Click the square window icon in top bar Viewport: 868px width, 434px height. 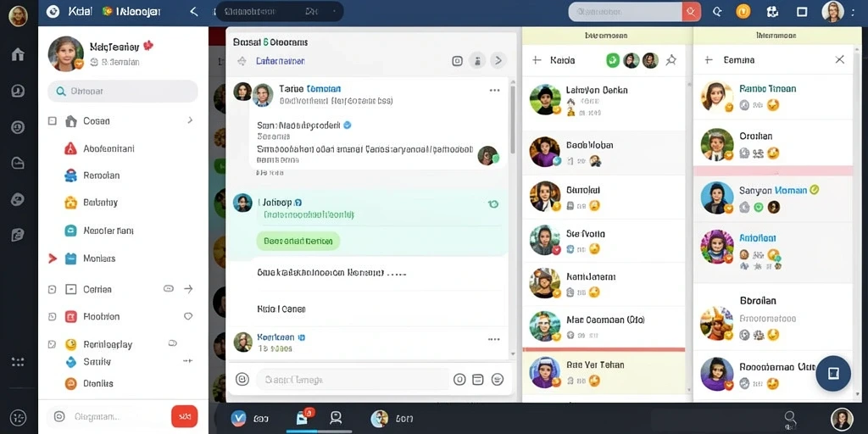pyautogui.click(x=802, y=12)
